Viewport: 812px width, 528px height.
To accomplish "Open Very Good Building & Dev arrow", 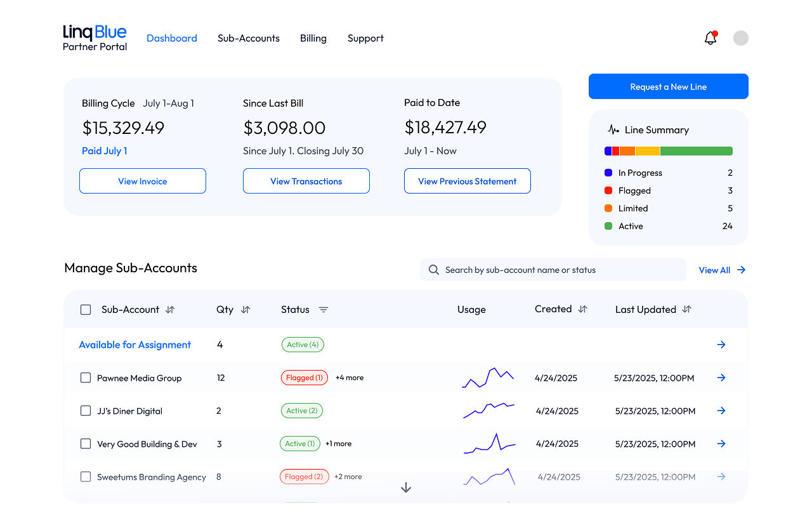I will click(721, 444).
